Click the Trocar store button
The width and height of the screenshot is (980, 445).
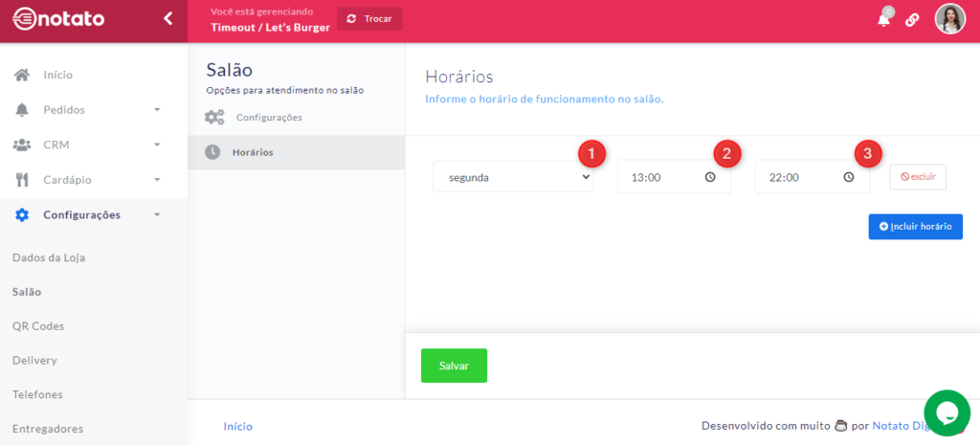pyautogui.click(x=369, y=19)
